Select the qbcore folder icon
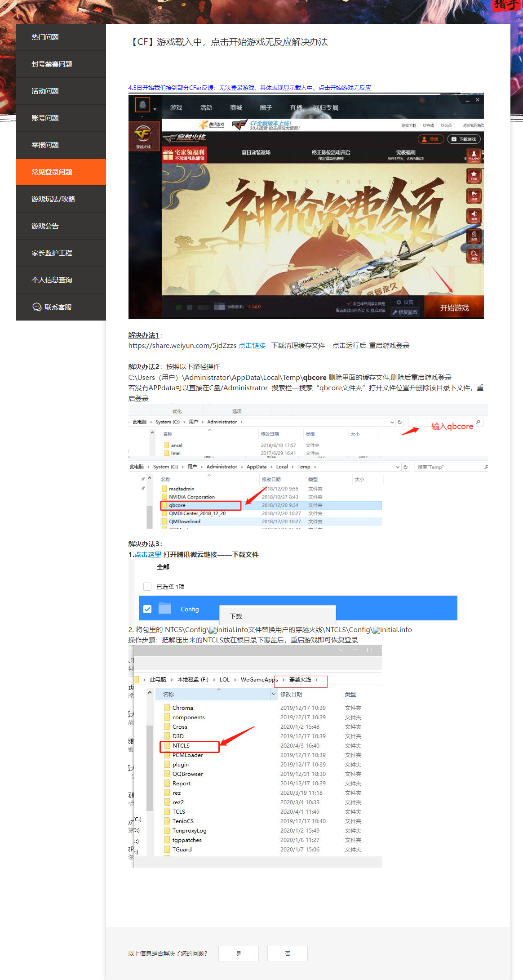 164,505
